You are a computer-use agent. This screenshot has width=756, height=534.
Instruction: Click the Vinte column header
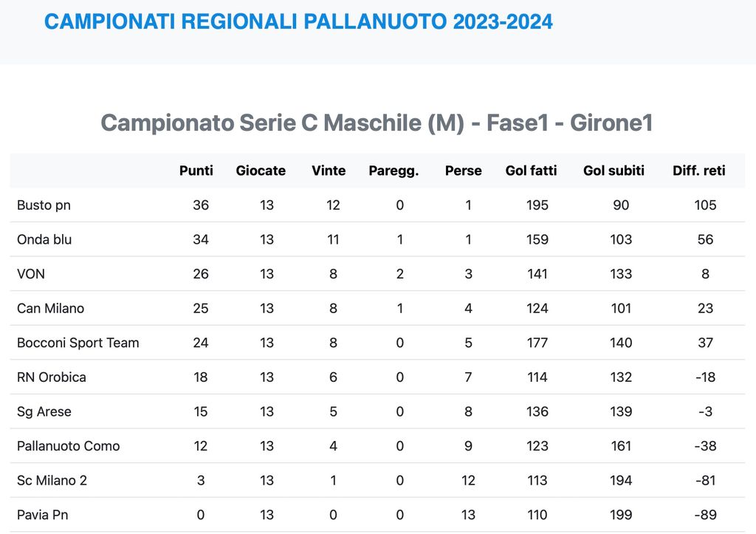329,171
